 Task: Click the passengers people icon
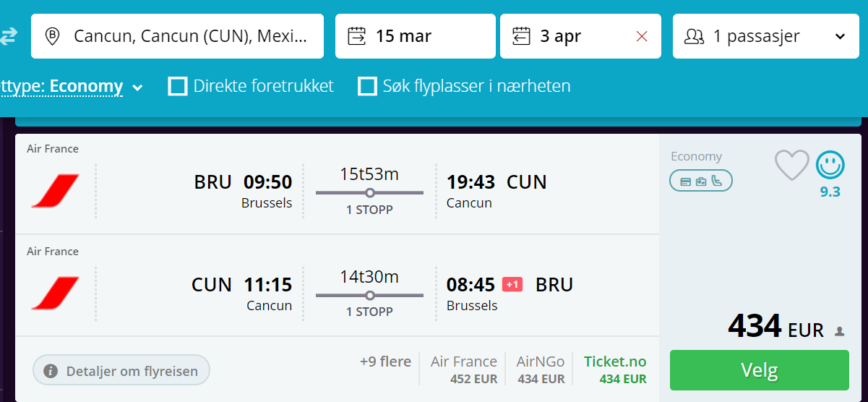pyautogui.click(x=694, y=36)
